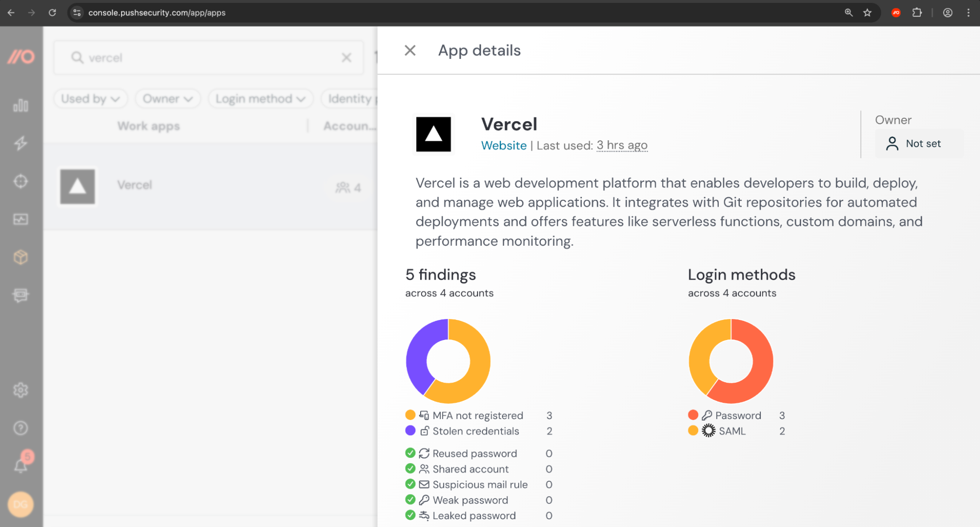Open the Vercel Website link
The height and width of the screenshot is (527, 980).
[504, 145]
